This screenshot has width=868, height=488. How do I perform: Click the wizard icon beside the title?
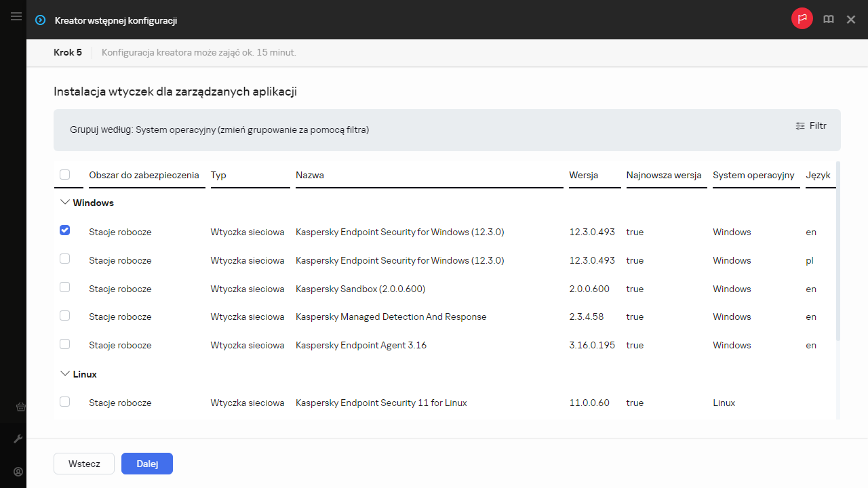41,20
